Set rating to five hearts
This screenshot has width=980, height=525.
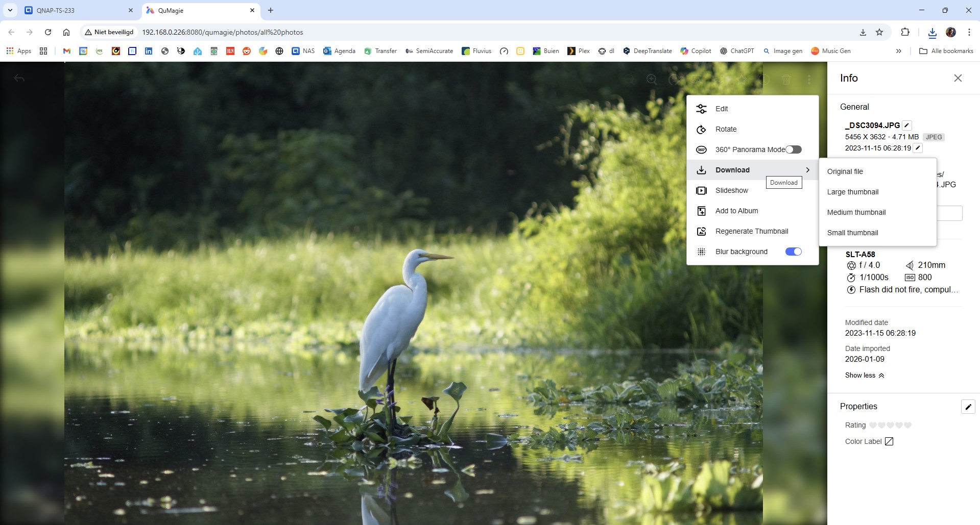pos(907,425)
